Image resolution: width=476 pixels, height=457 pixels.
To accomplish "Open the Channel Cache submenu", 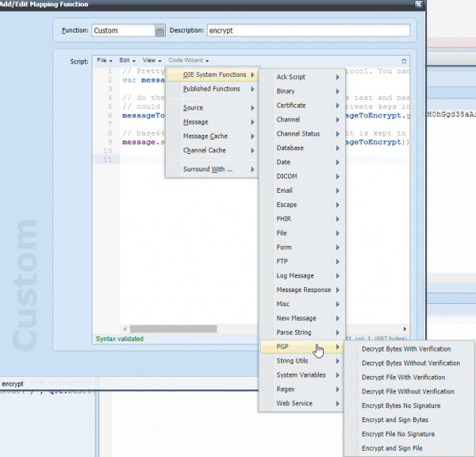I will click(x=213, y=150).
